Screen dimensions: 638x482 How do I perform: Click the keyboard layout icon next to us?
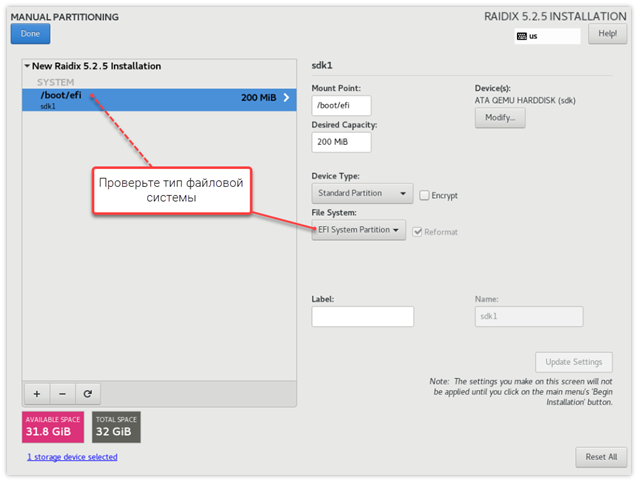521,36
